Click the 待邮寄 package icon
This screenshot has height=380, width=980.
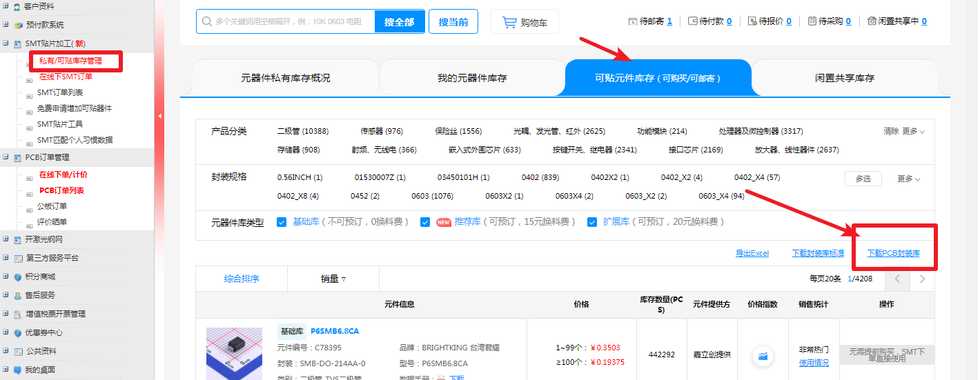[634, 21]
